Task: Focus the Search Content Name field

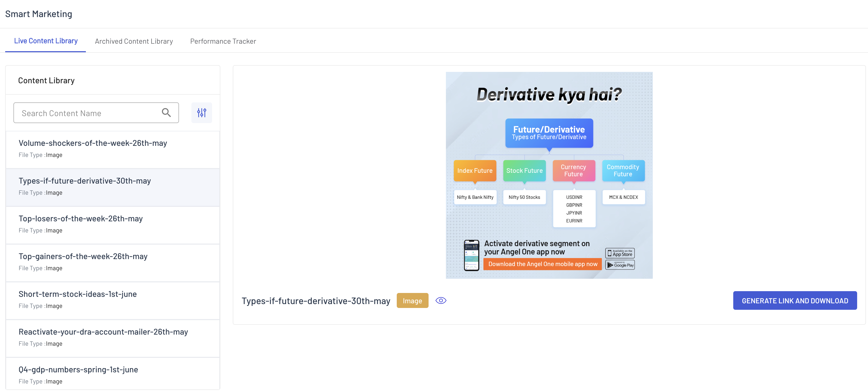Action: 88,113
